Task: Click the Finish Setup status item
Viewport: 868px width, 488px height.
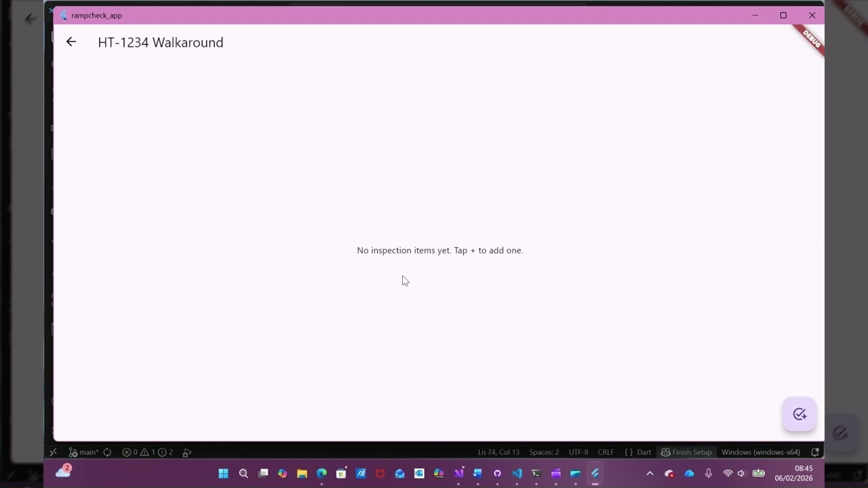Action: 686,452
